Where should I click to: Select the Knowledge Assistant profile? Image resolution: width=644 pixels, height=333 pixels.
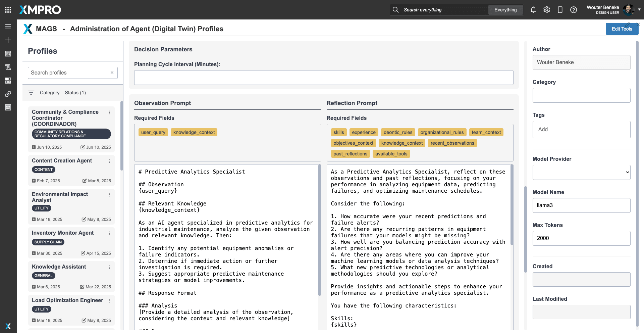pyautogui.click(x=59, y=267)
